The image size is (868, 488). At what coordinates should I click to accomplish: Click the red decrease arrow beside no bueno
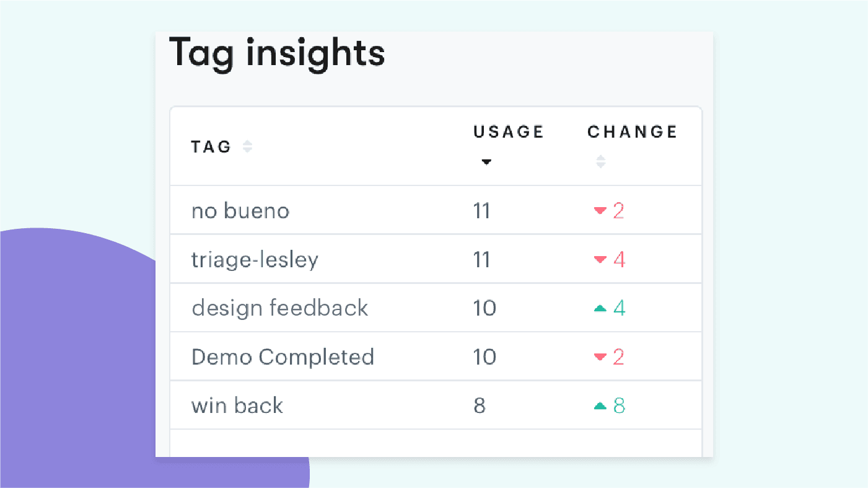point(599,211)
